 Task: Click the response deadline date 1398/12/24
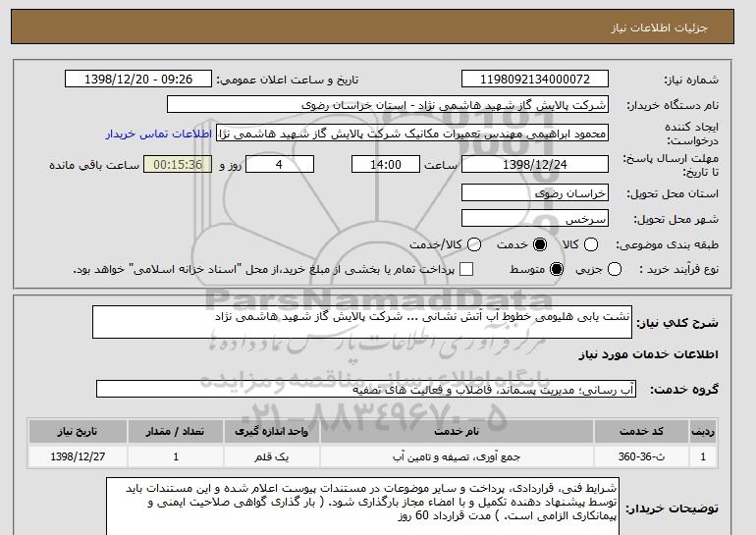tap(535, 164)
